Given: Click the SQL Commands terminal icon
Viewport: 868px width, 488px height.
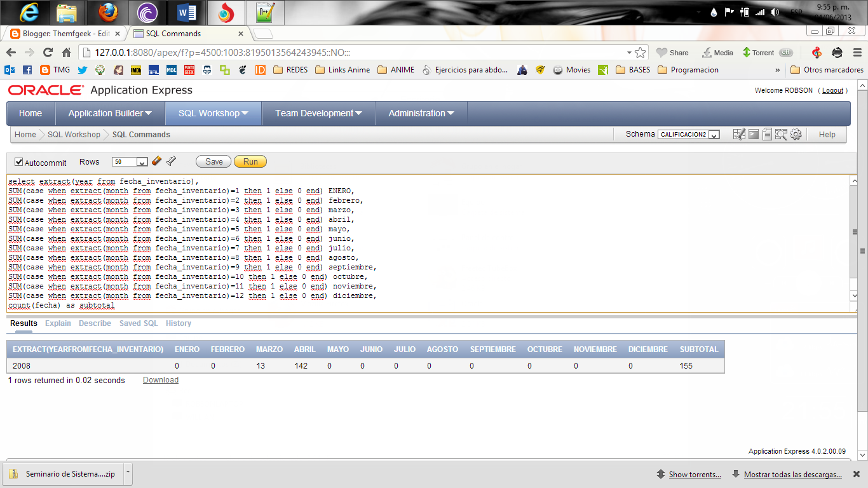Looking at the screenshot, I should pos(754,134).
